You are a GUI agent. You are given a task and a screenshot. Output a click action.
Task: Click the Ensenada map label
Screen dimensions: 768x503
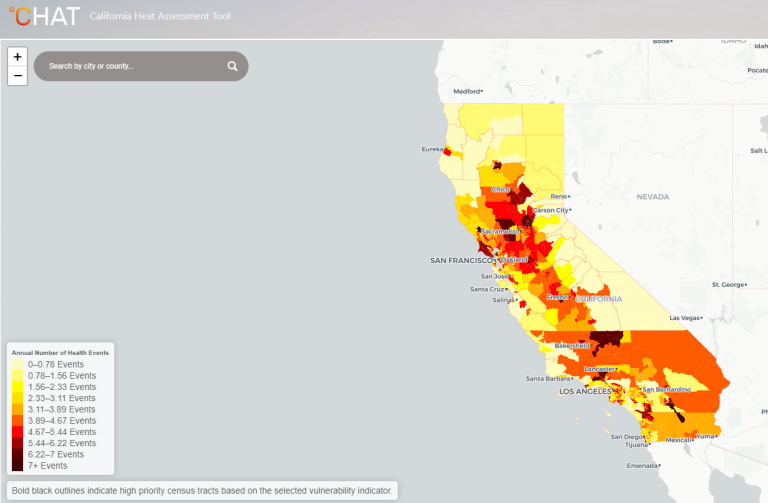(x=642, y=466)
